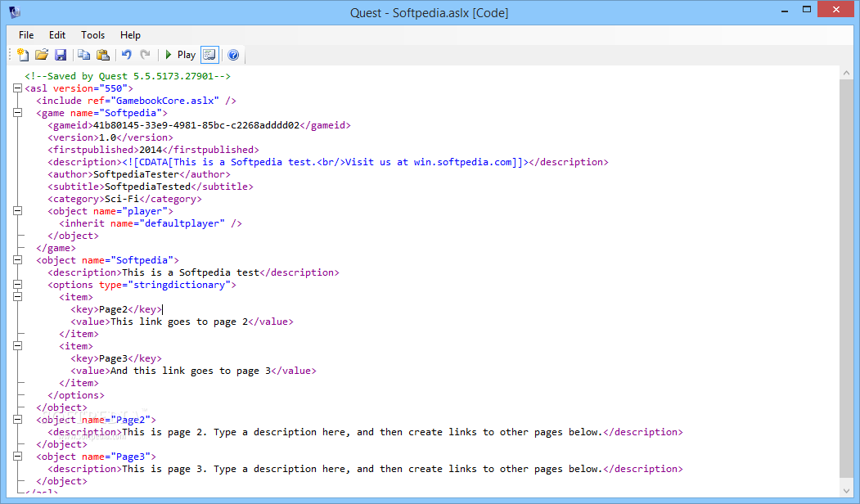Click the Redo arrow icon

(x=146, y=55)
